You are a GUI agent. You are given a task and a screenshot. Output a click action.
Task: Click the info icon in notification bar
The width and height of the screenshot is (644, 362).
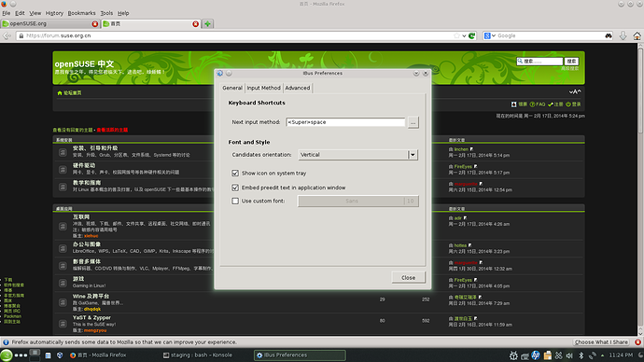click(6, 341)
